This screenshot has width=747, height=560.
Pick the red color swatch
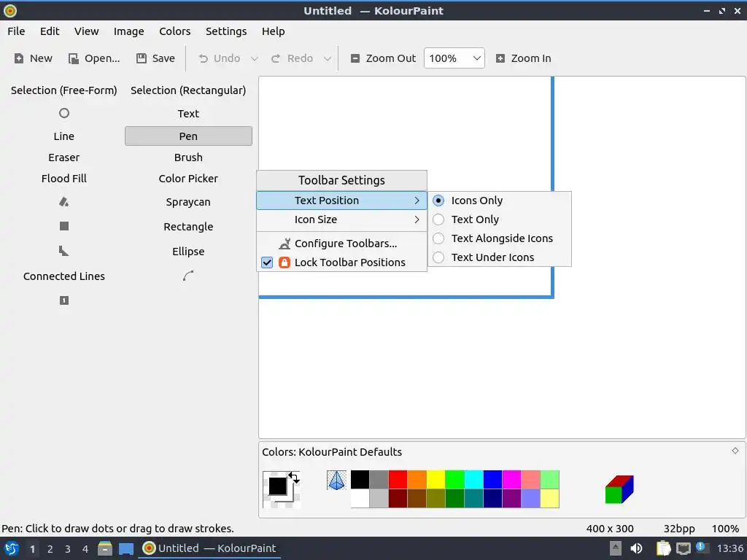(398, 480)
